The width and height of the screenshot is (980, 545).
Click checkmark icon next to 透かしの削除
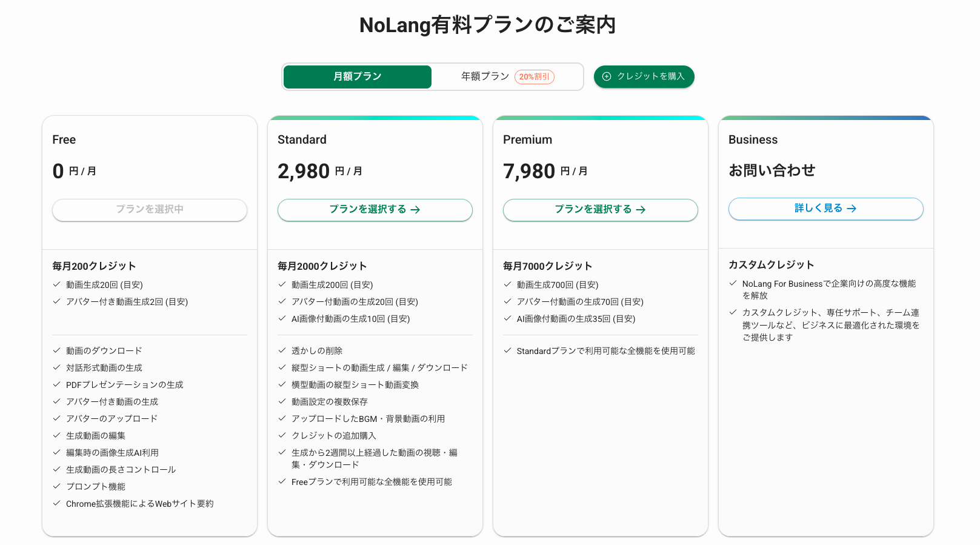(x=282, y=350)
